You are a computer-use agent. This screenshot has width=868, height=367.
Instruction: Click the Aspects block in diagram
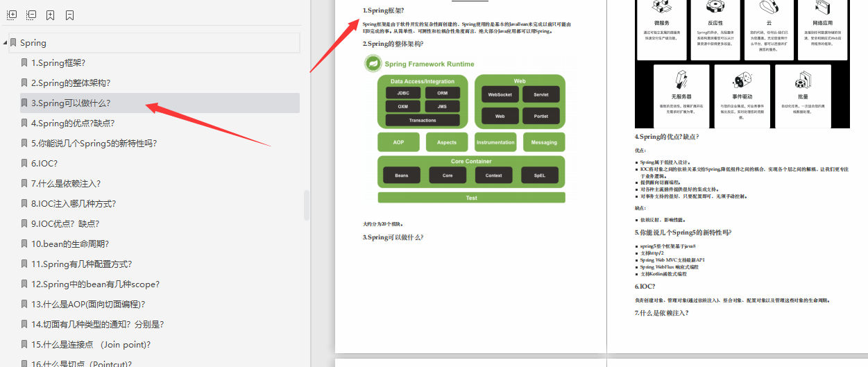(x=447, y=142)
